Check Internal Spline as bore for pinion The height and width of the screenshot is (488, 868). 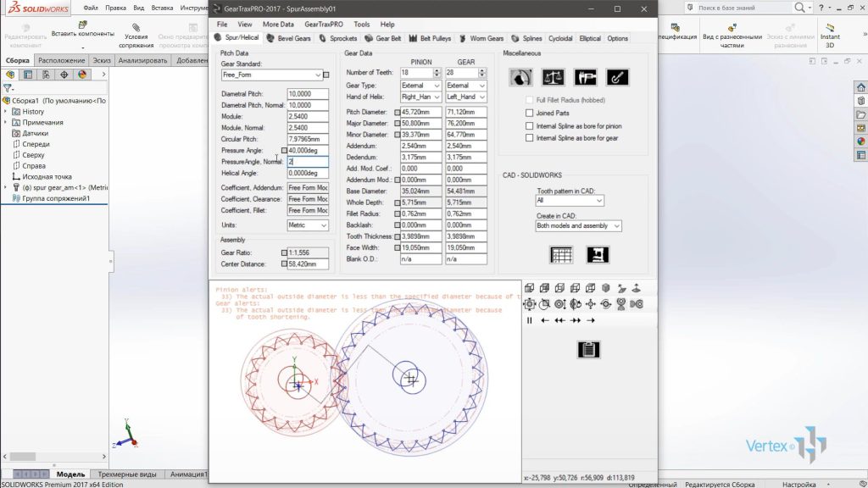tap(529, 126)
